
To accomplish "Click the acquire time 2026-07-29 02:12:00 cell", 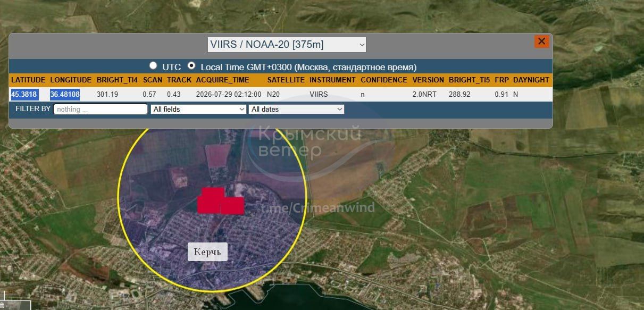I will pos(229,95).
